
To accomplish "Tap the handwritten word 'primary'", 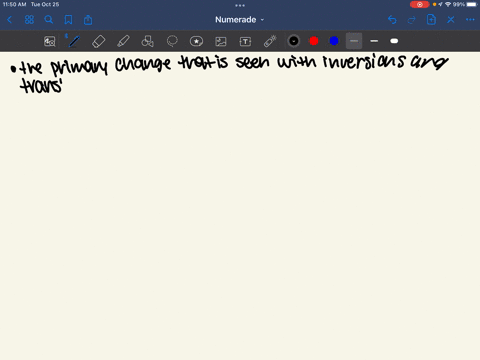I will click(79, 67).
